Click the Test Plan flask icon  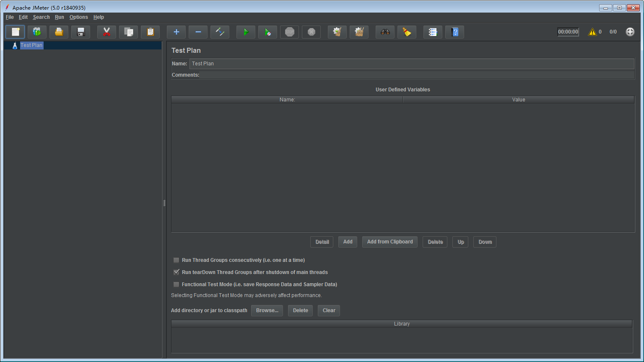15,45
